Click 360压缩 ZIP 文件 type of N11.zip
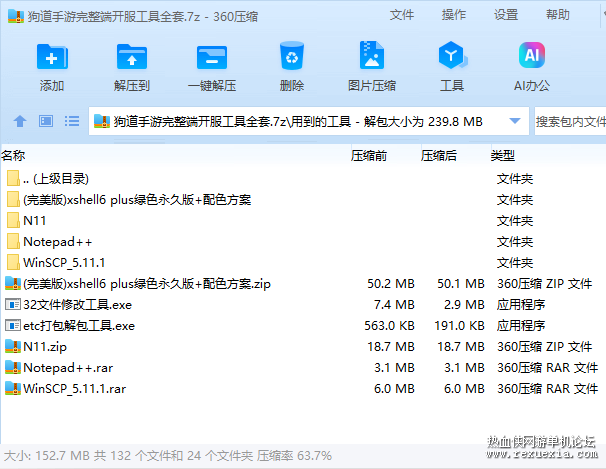606x469 pixels. tap(545, 347)
